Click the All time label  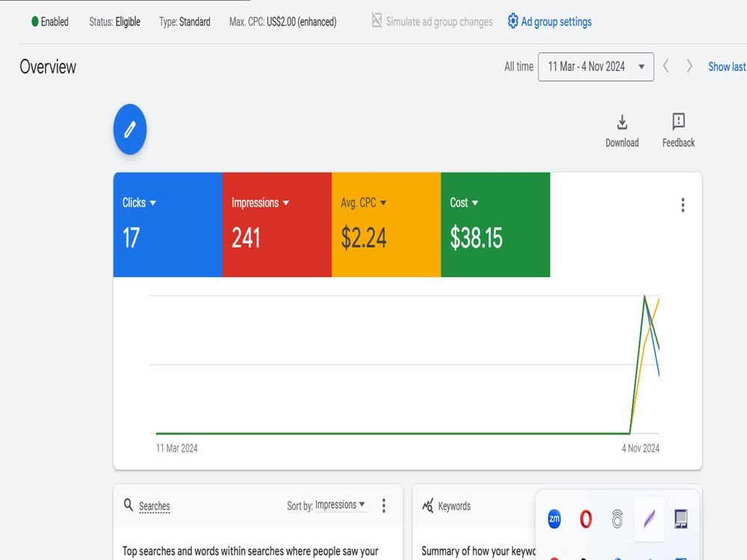519,66
